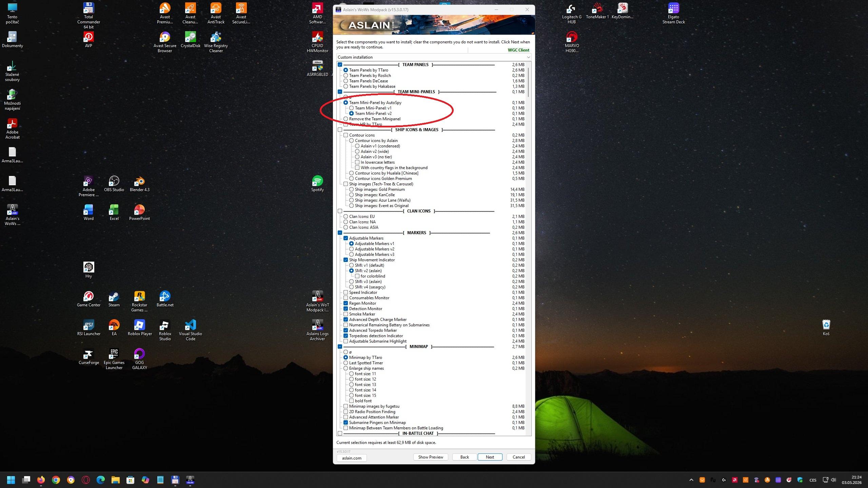
Task: Click component list vertical scrollbar
Action: tap(529, 82)
